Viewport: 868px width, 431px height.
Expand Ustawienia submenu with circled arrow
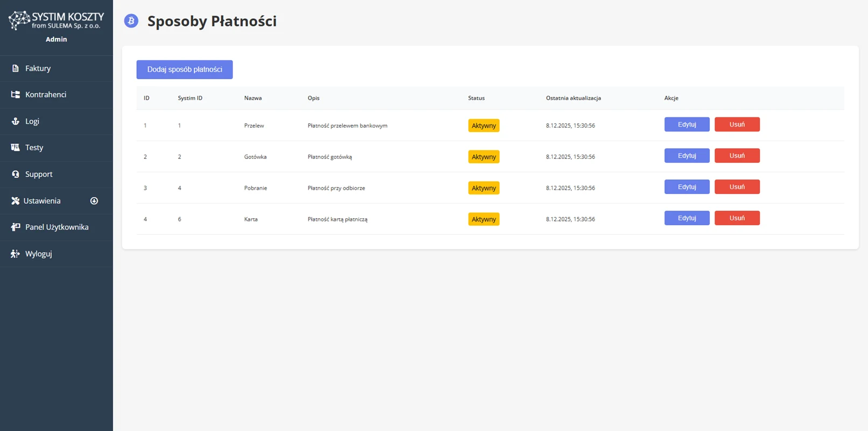[94, 201]
